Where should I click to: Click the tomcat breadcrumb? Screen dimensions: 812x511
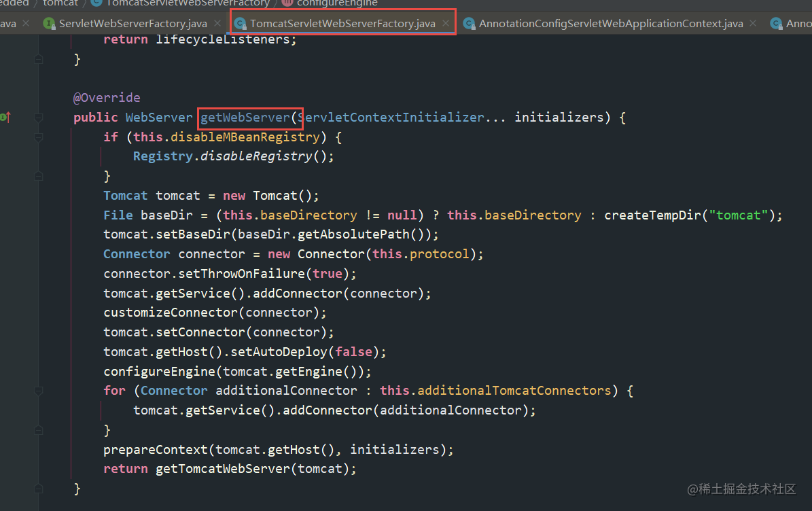pyautogui.click(x=60, y=3)
